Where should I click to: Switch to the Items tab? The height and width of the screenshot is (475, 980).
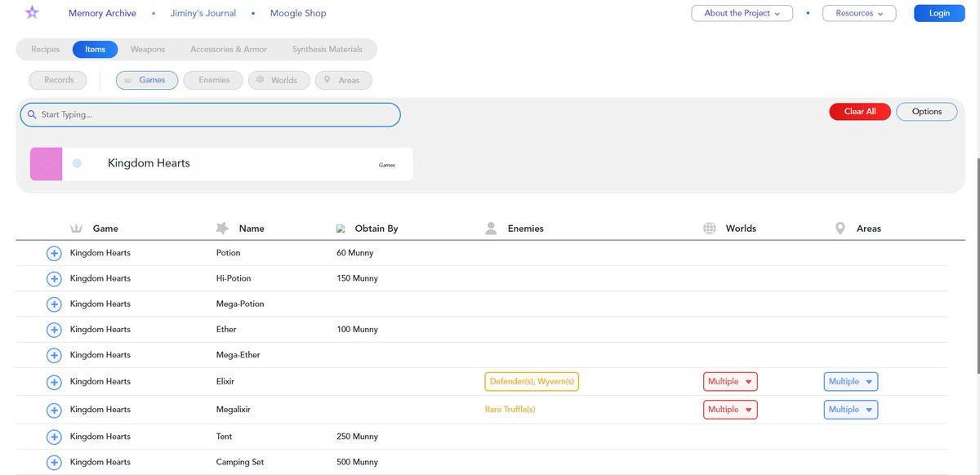(x=96, y=50)
